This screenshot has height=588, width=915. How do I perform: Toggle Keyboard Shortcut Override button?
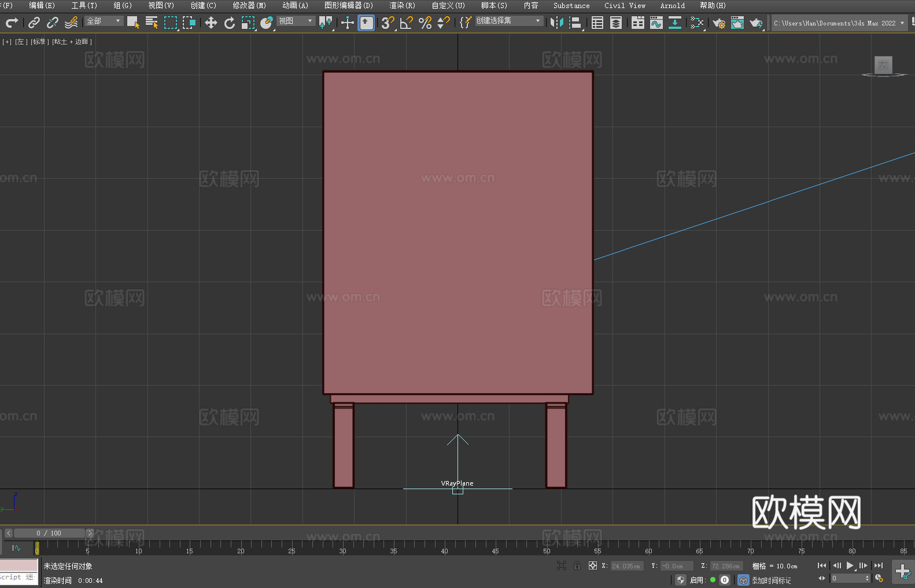(366, 23)
